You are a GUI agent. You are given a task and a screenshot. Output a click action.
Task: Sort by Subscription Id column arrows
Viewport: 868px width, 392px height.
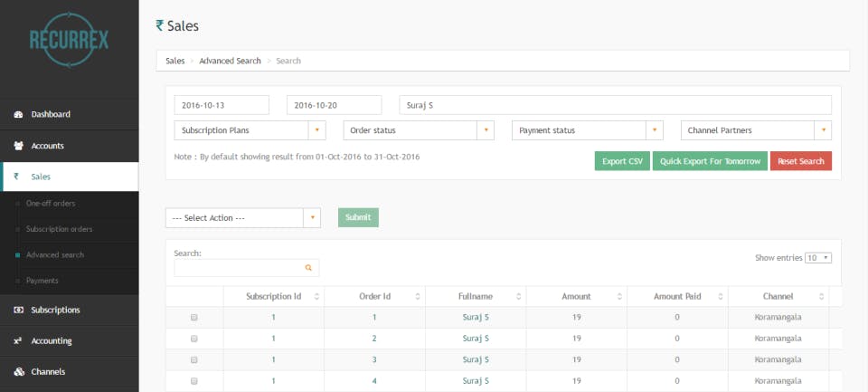pyautogui.click(x=316, y=297)
